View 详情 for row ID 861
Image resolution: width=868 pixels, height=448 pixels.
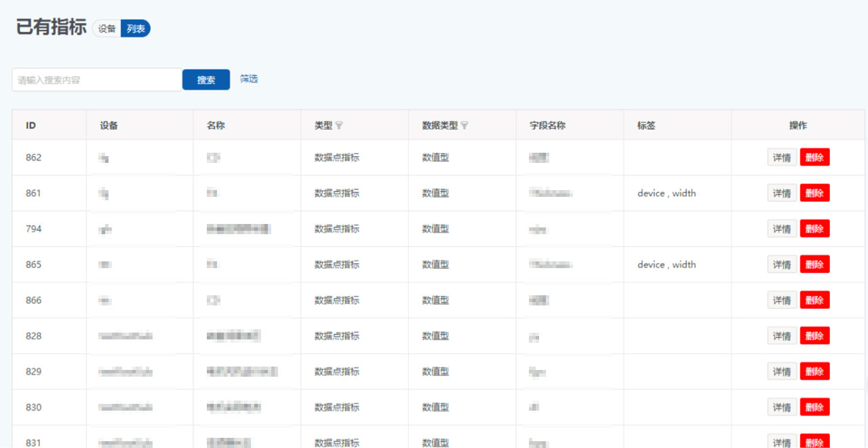click(782, 193)
